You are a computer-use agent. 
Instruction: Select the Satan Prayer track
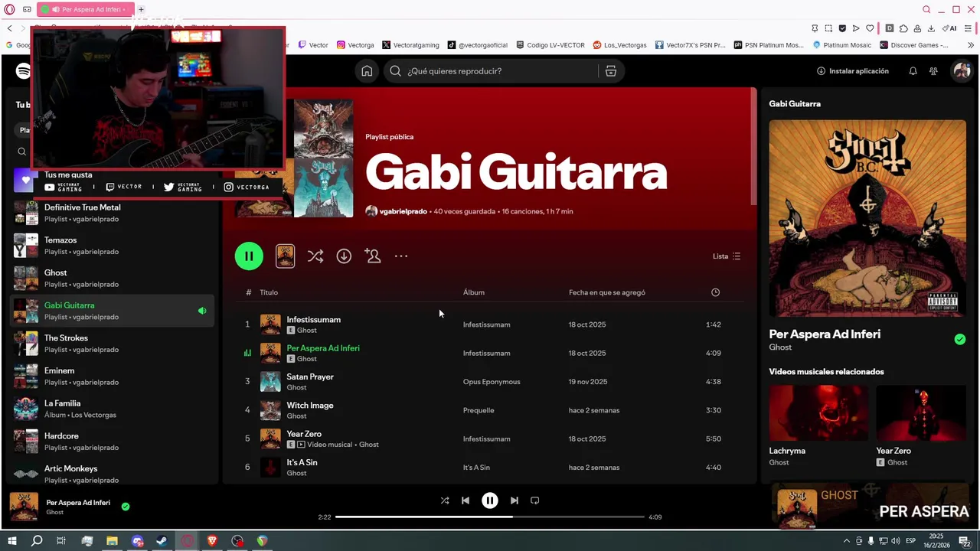click(x=490, y=382)
